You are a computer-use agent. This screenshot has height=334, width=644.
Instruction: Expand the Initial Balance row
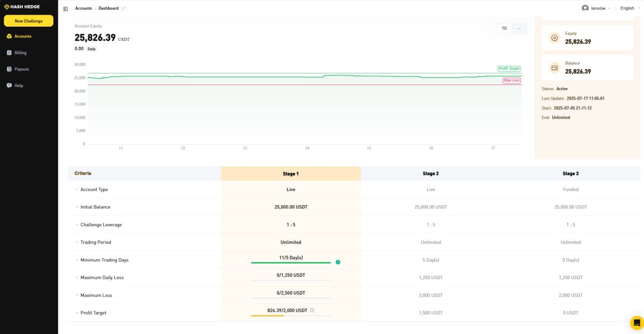77,207
